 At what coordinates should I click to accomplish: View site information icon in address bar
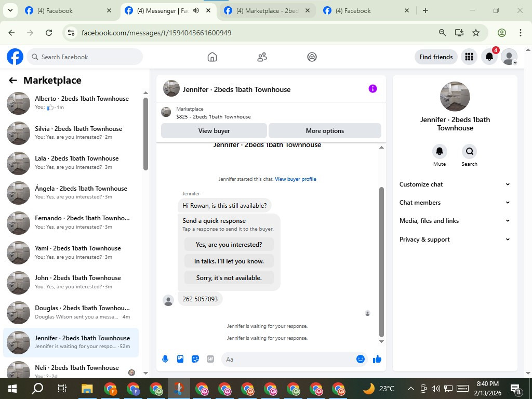tap(71, 33)
